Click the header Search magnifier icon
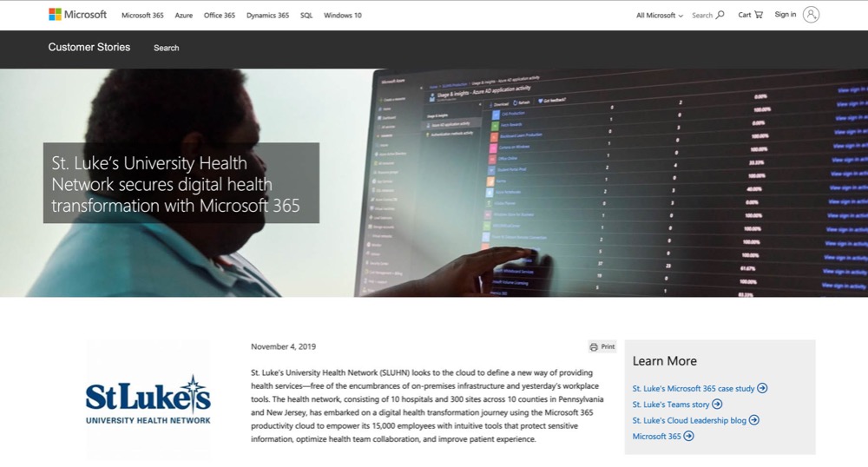 pyautogui.click(x=720, y=15)
